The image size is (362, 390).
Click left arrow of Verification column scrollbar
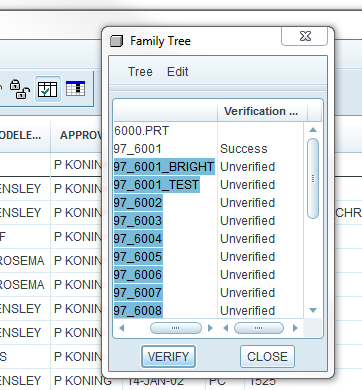point(226,328)
